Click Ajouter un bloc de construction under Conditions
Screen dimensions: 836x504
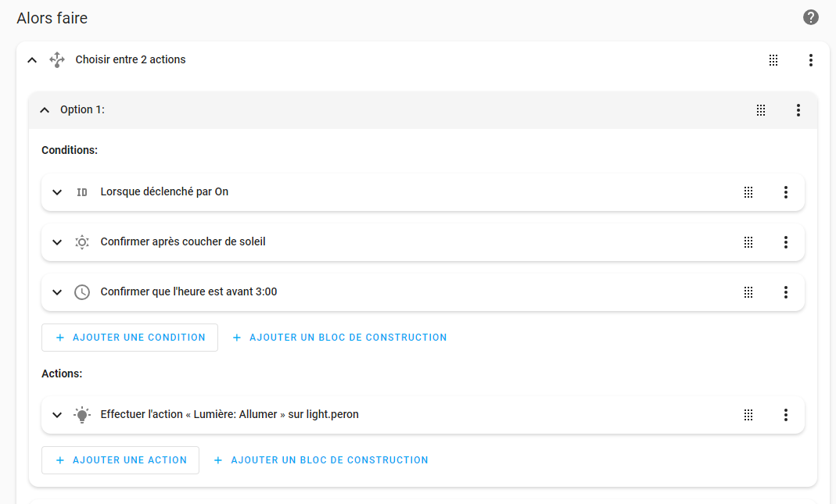[x=340, y=338]
